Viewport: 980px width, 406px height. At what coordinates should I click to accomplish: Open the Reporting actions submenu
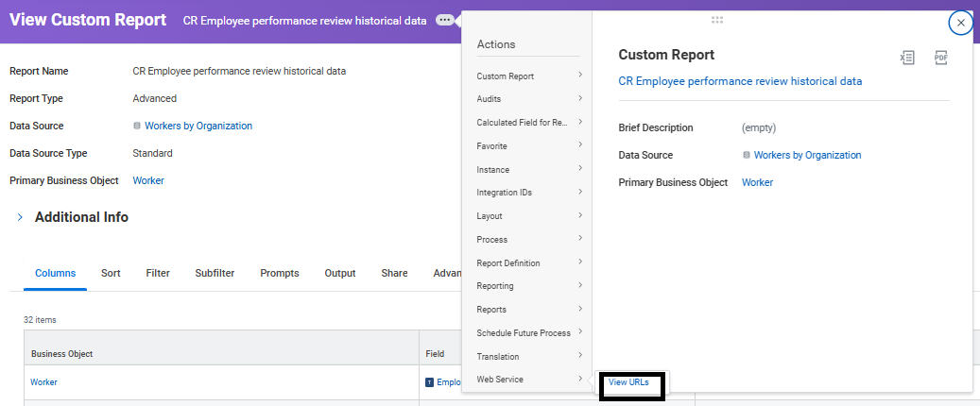point(529,285)
